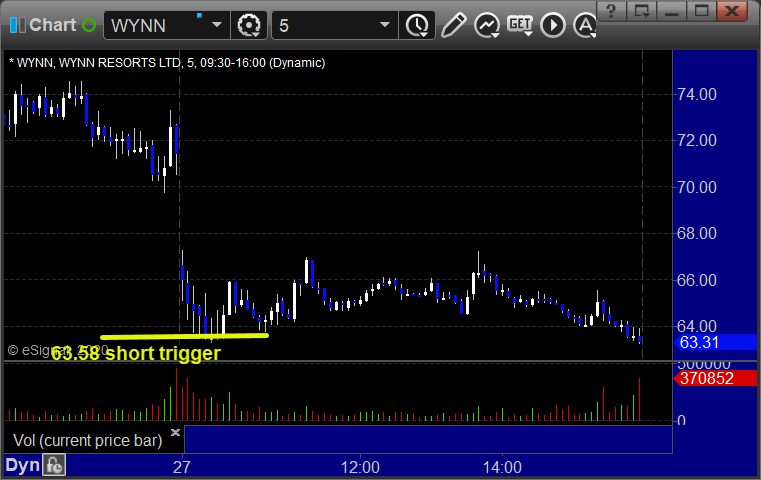Maximize the chart window
Image resolution: width=761 pixels, height=480 pixels.
[x=701, y=11]
